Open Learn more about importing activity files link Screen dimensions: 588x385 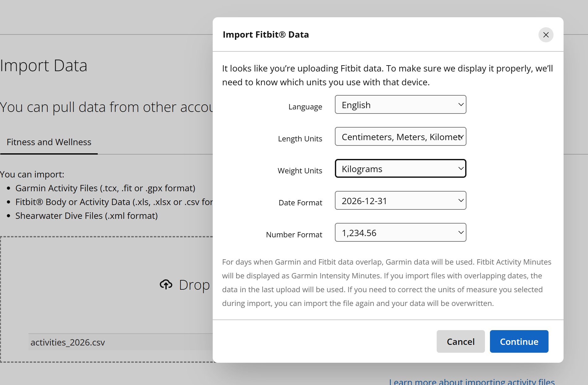coord(472,382)
